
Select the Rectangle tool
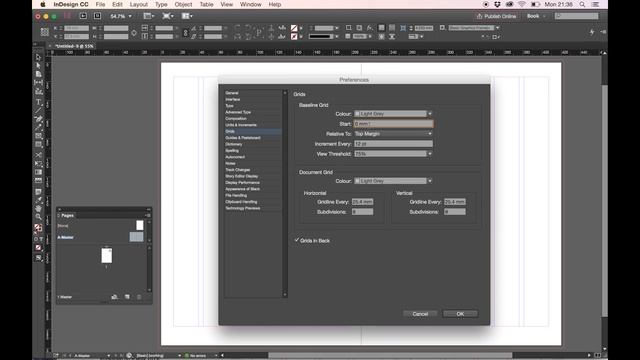point(38,144)
